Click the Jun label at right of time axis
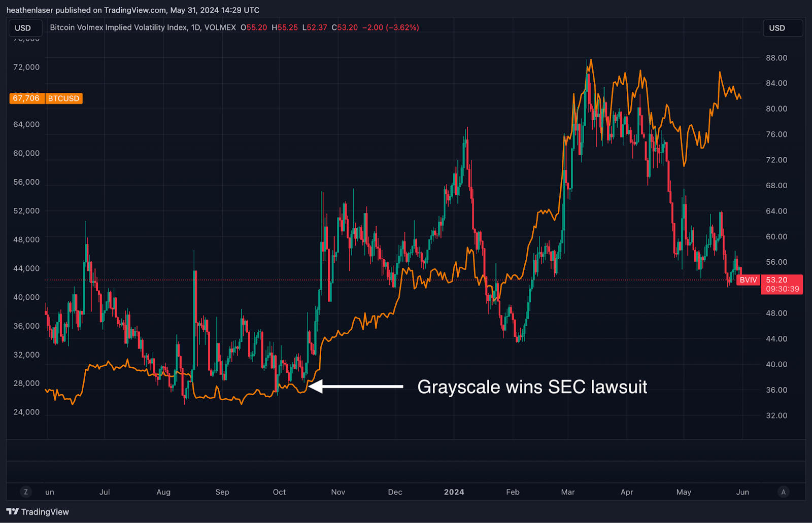Screen dimensions: 812x523 pyautogui.click(x=742, y=492)
